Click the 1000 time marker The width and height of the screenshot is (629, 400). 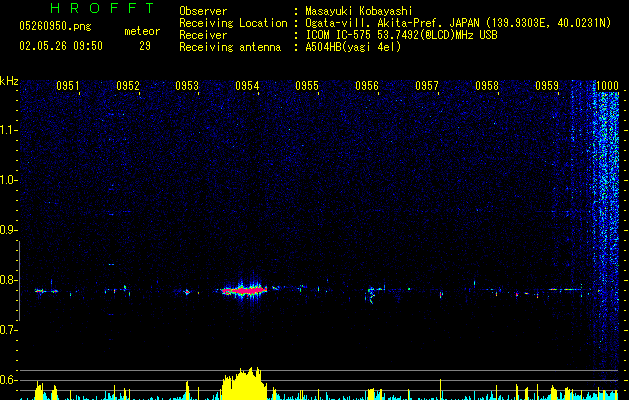[607, 86]
